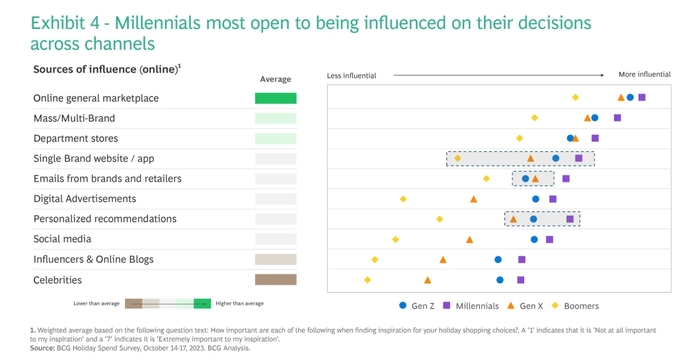Click the Gen X orange triangle legend icon
This screenshot has height=362, width=700.
[x=511, y=305]
